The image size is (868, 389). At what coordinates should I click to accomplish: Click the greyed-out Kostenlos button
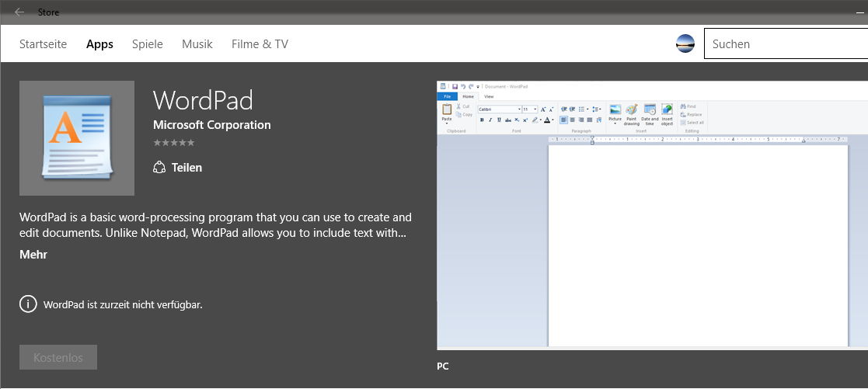58,357
